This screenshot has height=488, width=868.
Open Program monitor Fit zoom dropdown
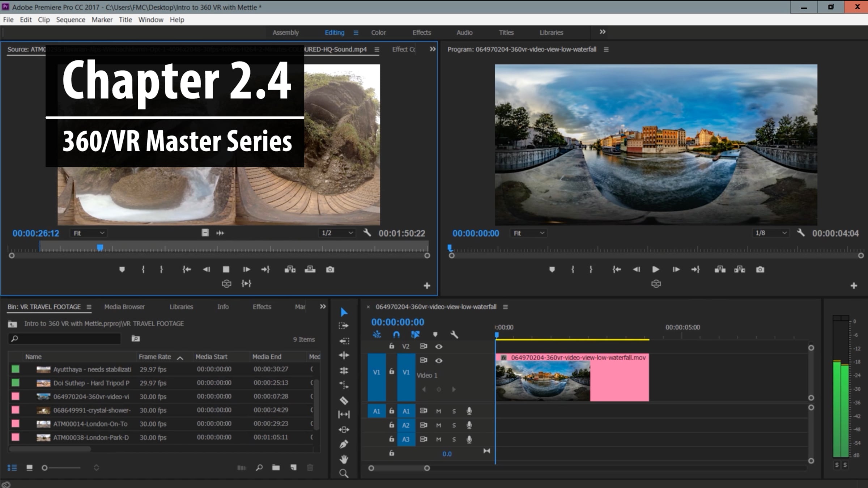[x=528, y=233]
